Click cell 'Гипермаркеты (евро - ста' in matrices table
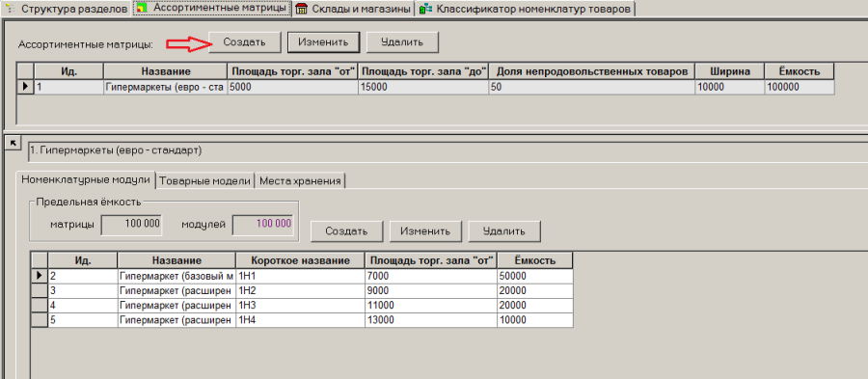 [166, 87]
